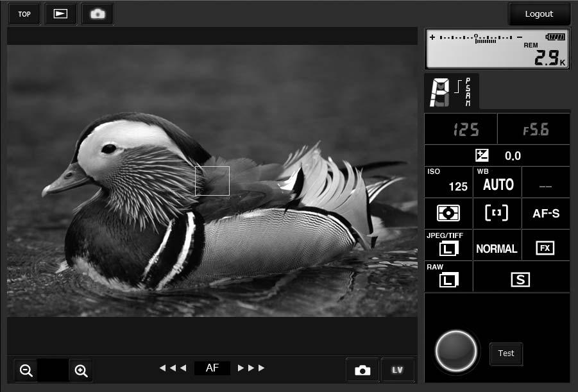This screenshot has height=392, width=578.
Task: Open the playback viewer icon
Action: pos(60,14)
